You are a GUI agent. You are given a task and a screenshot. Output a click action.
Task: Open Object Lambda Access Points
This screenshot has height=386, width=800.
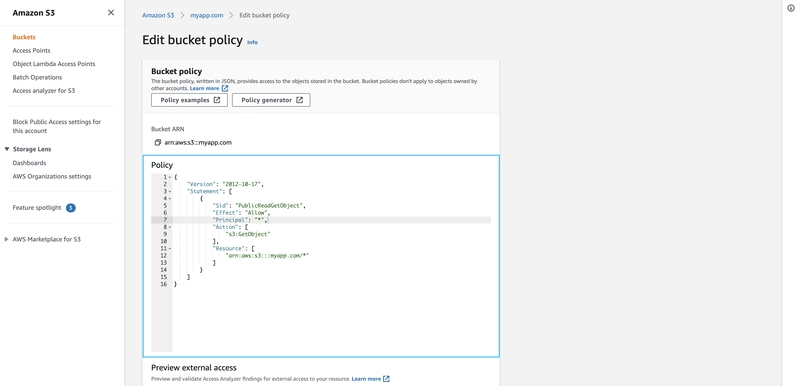tap(54, 64)
